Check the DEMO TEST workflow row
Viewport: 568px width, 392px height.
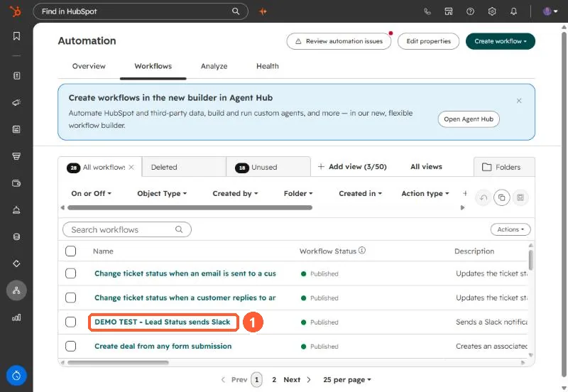coord(70,322)
